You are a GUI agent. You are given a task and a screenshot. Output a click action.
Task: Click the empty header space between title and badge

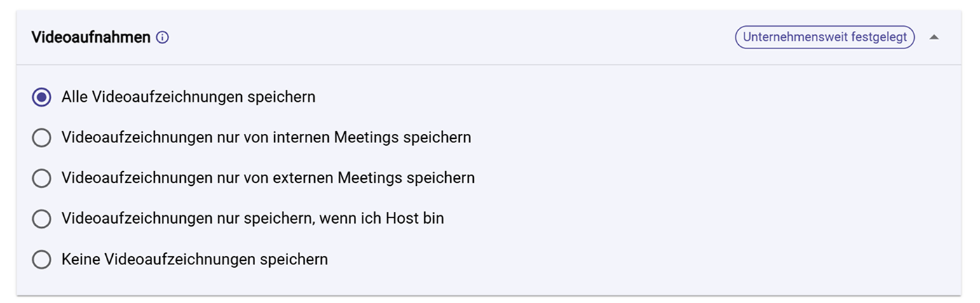(449, 38)
